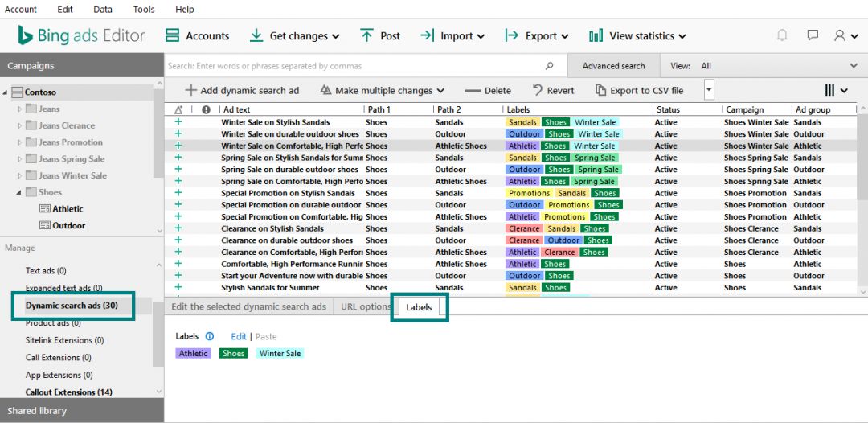Expand the View All dropdown
Viewport: 868px width, 423px height.
(x=853, y=66)
